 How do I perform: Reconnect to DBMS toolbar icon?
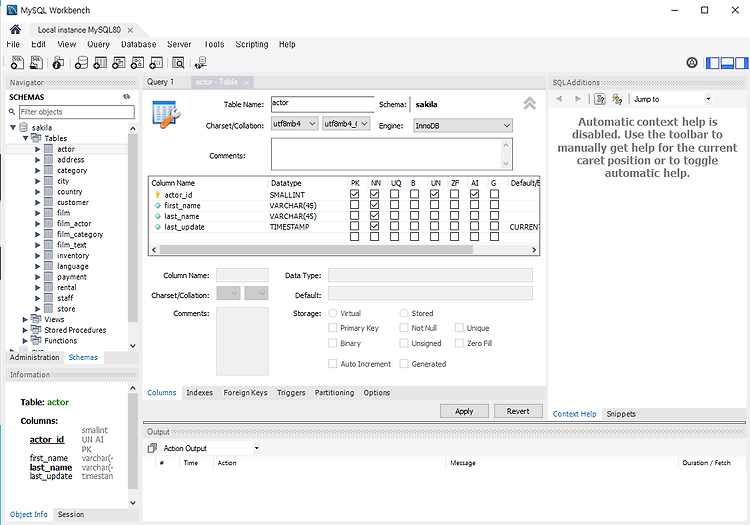pos(201,63)
